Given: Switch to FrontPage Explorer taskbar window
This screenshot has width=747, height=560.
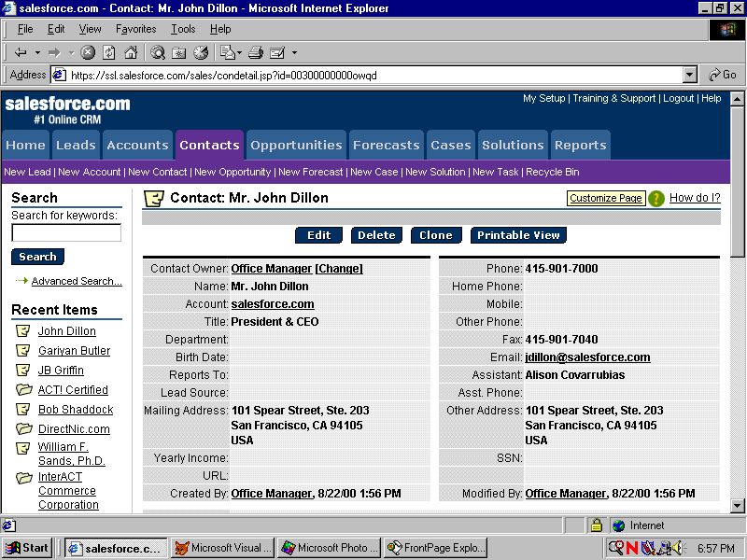Looking at the screenshot, I should tap(435, 548).
